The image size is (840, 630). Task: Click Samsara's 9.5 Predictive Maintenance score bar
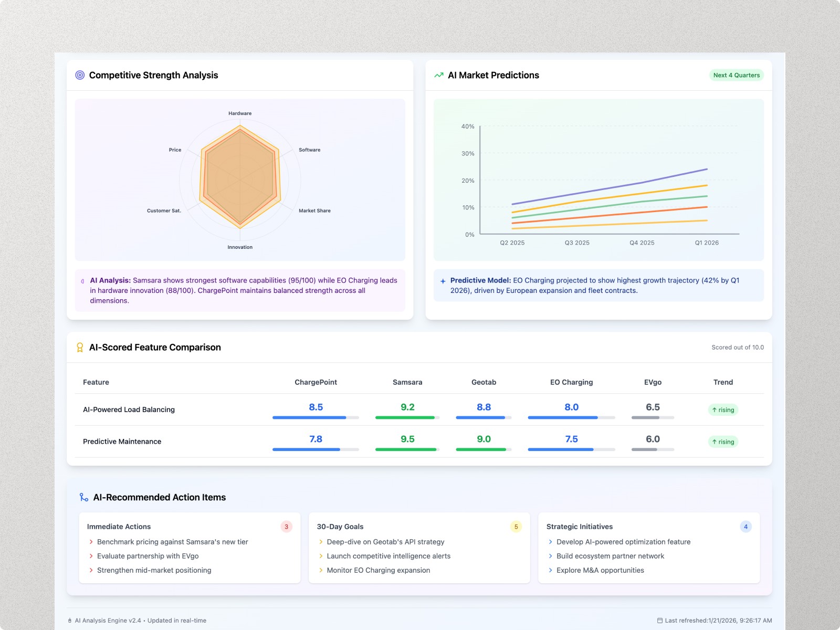pyautogui.click(x=407, y=449)
